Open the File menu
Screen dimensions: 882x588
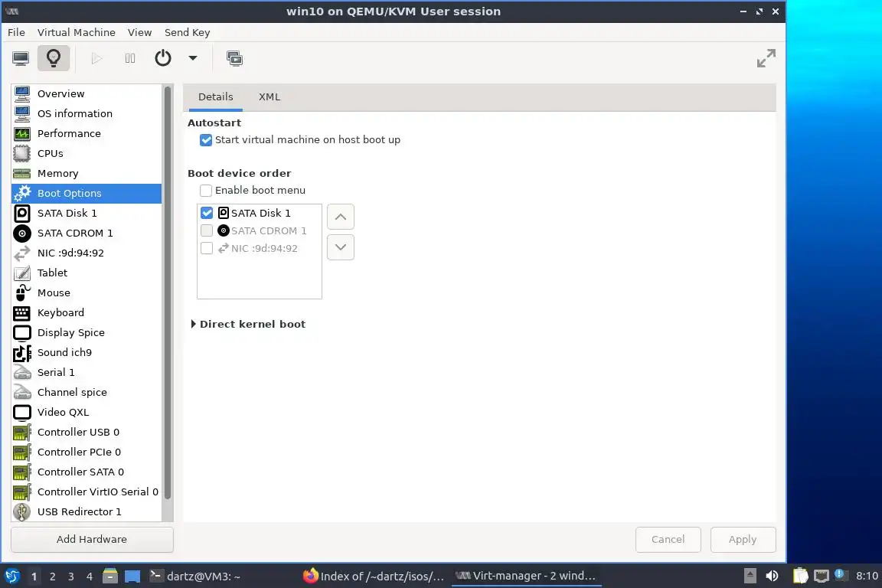[16, 33]
